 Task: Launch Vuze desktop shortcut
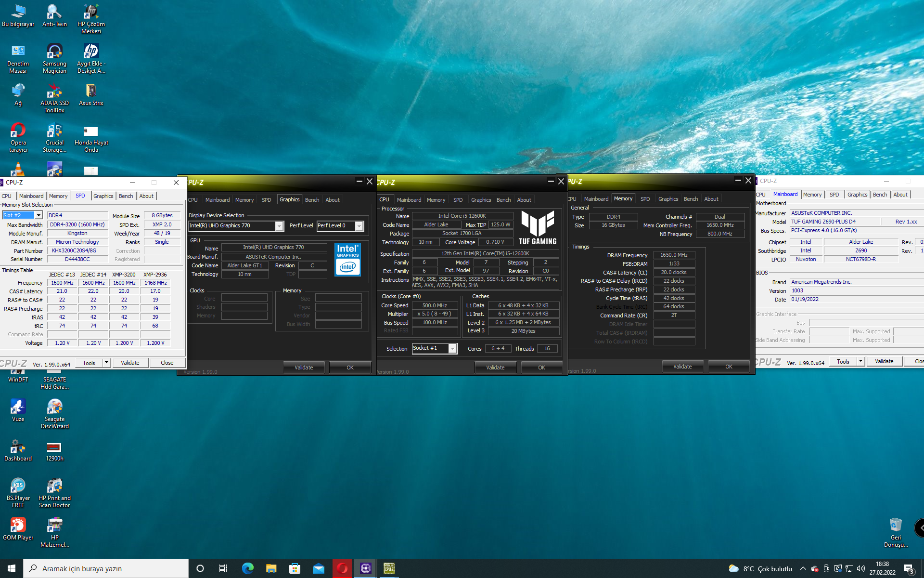(18, 411)
